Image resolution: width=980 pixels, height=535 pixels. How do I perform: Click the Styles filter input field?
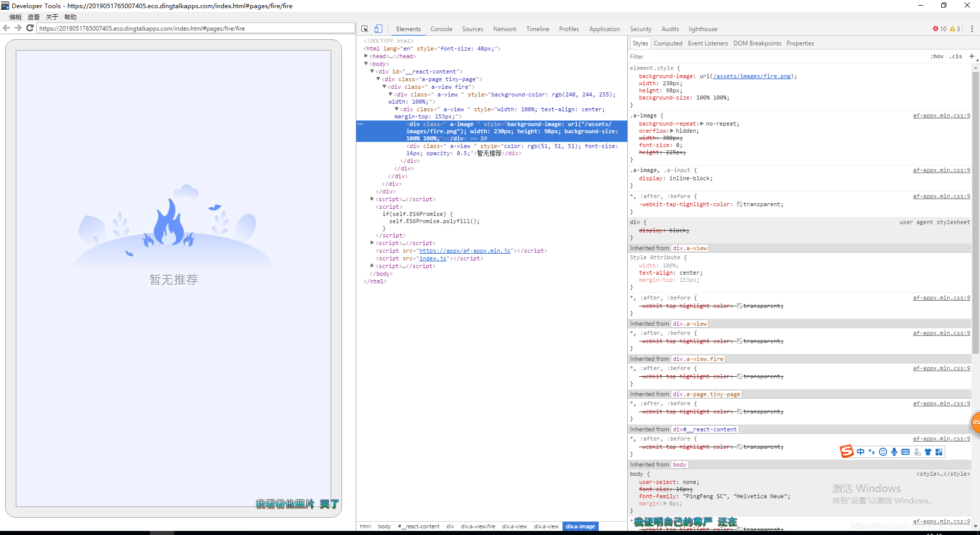(x=776, y=57)
